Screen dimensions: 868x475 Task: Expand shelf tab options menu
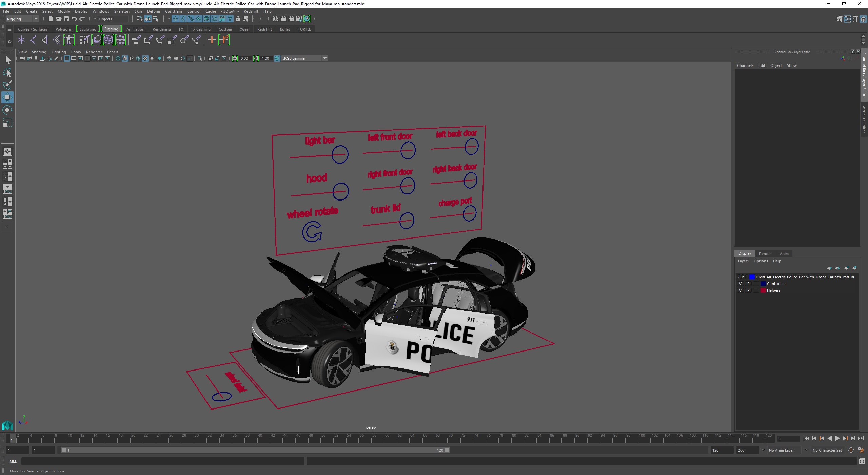(9, 30)
